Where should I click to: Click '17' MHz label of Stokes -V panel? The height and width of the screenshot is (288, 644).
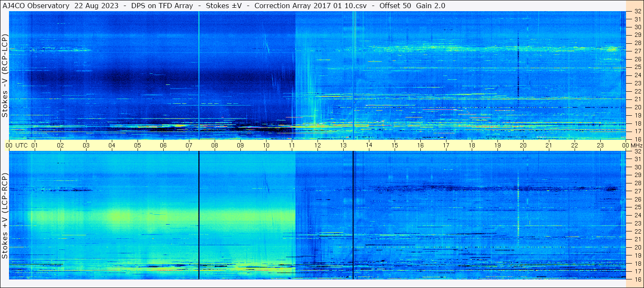pos(637,131)
